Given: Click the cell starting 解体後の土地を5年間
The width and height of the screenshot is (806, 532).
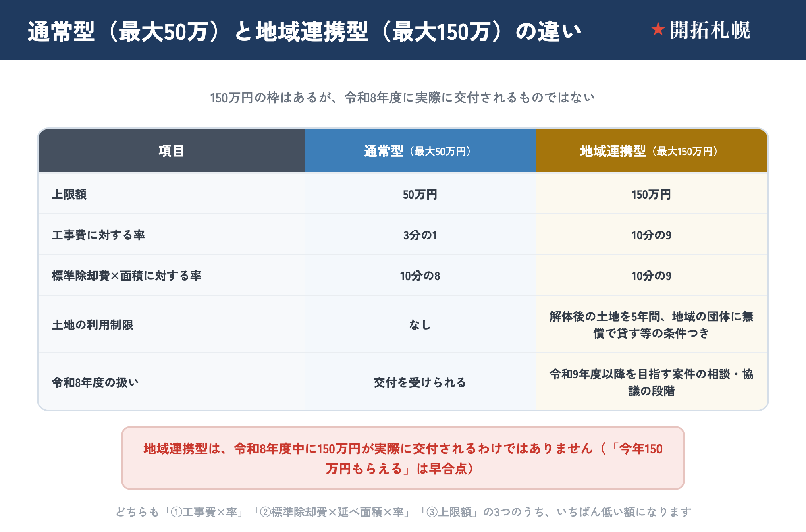Looking at the screenshot, I should point(652,325).
